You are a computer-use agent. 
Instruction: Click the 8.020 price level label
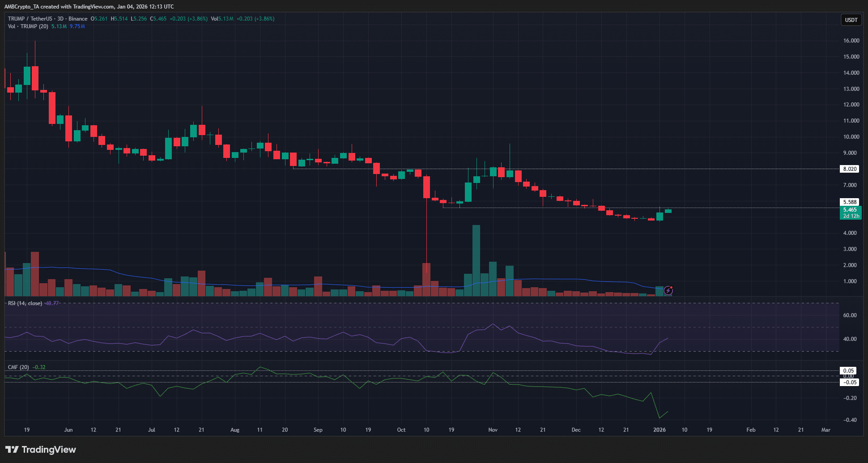[850, 169]
